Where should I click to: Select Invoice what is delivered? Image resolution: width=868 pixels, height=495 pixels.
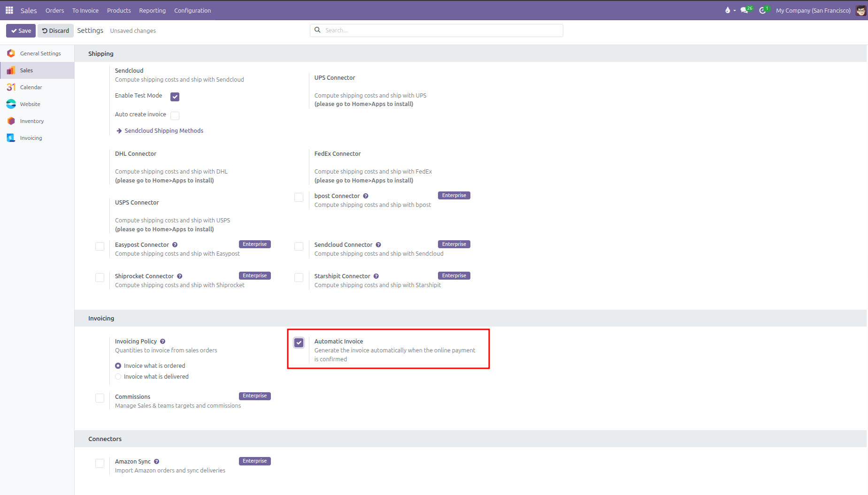(x=118, y=377)
